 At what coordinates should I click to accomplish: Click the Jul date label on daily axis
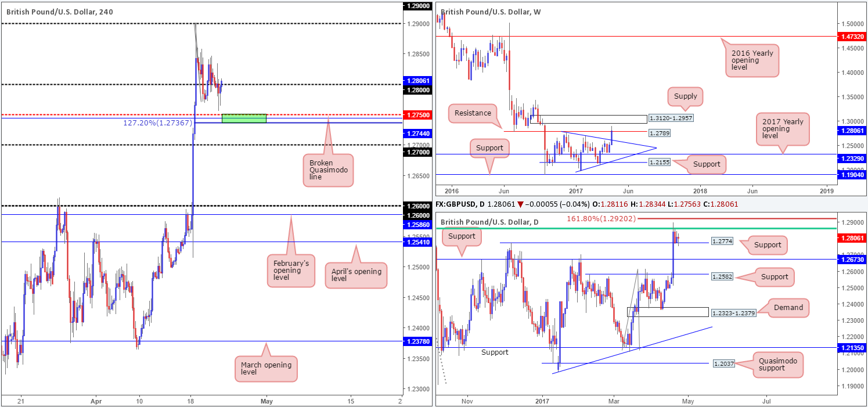[766, 401]
